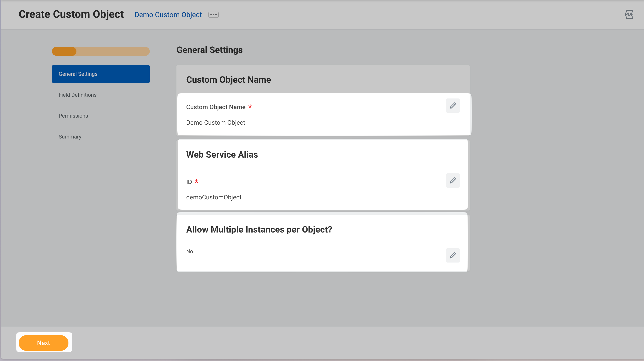Screen dimensions: 644x361
Task: Click the ID field label
Action: [x=189, y=182]
